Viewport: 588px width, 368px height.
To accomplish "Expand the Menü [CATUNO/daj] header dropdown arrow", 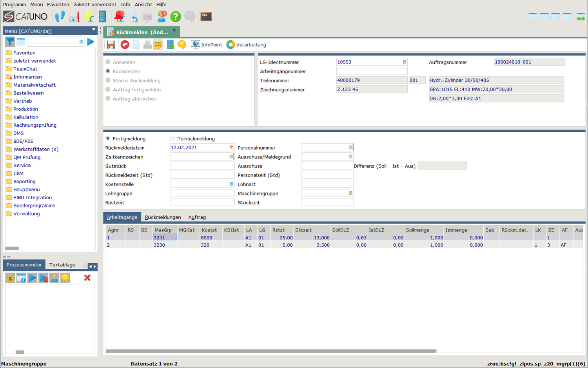I will click(x=93, y=30).
